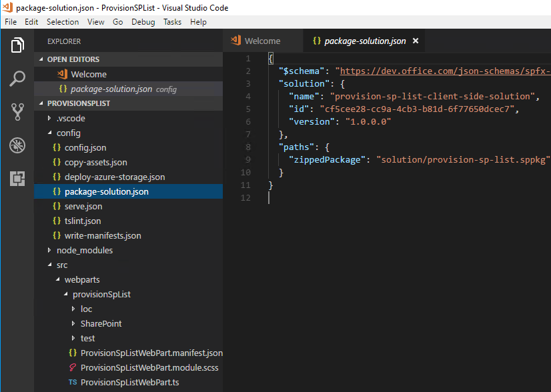
Task: Open the Debug view icon
Action: 17,145
